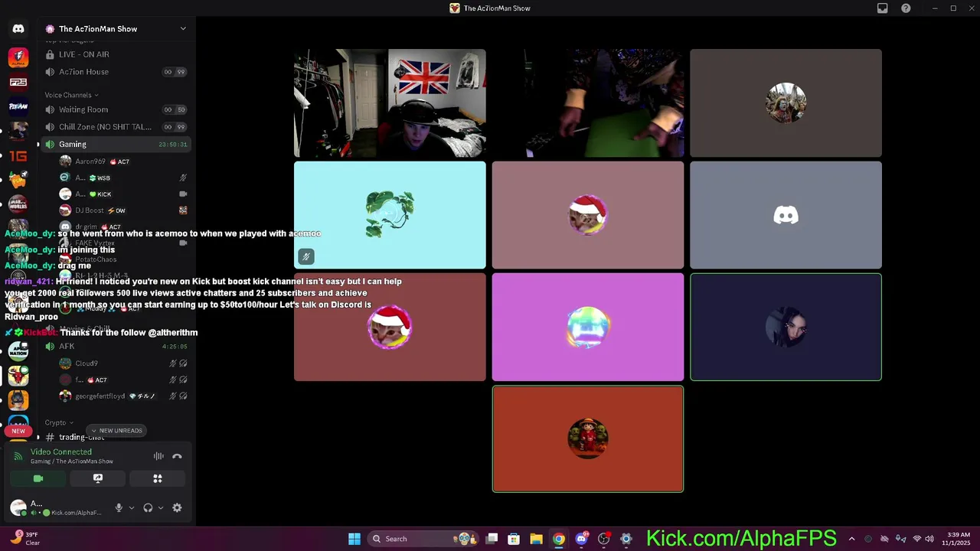Viewport: 980px width, 551px height.
Task: Mute your microphone in user panel
Action: pos(119,507)
